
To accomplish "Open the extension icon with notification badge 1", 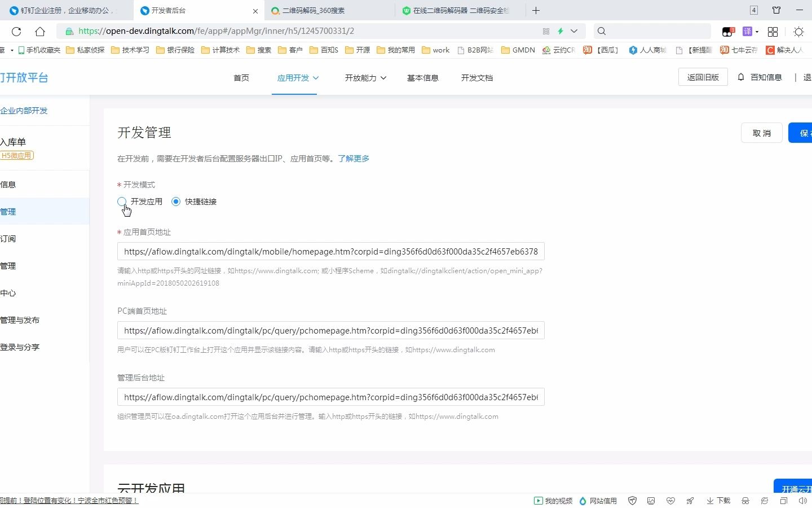I will click(x=728, y=31).
